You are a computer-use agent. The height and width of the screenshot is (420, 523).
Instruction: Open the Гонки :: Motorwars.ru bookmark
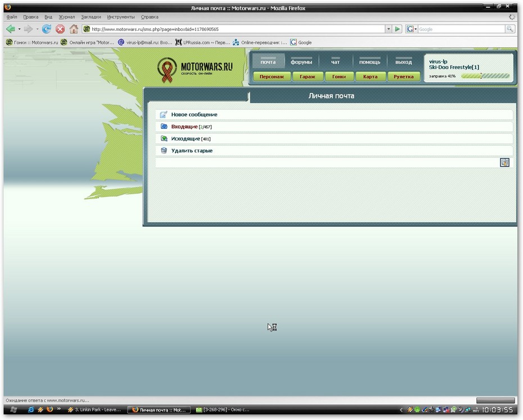32,42
